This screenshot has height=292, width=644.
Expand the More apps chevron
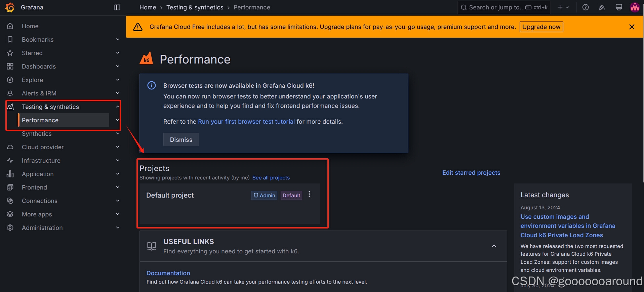tap(118, 214)
